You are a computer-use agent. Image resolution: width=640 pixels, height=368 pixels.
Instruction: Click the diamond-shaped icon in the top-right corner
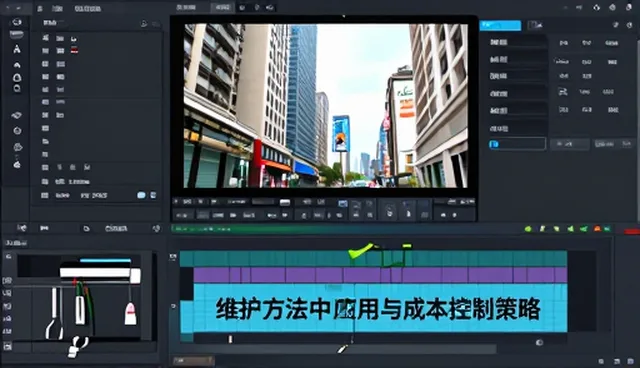click(x=597, y=7)
